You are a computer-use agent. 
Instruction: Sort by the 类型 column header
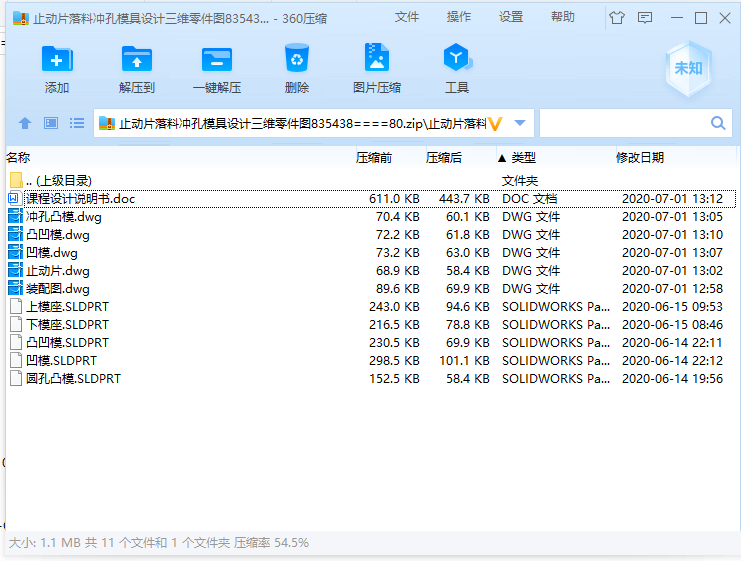point(524,158)
